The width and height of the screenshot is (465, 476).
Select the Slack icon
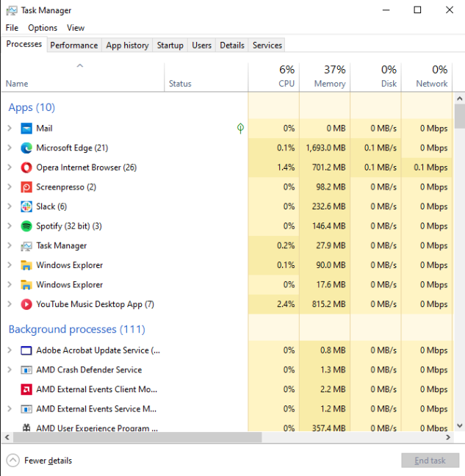26,206
